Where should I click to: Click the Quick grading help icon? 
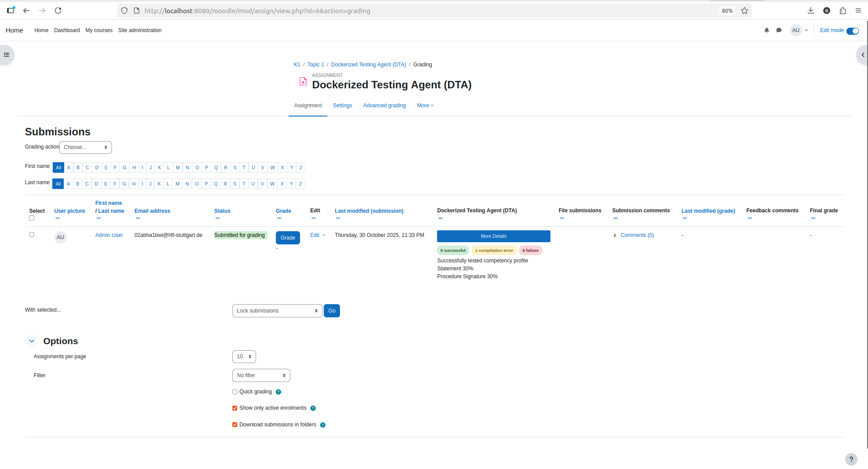(278, 392)
